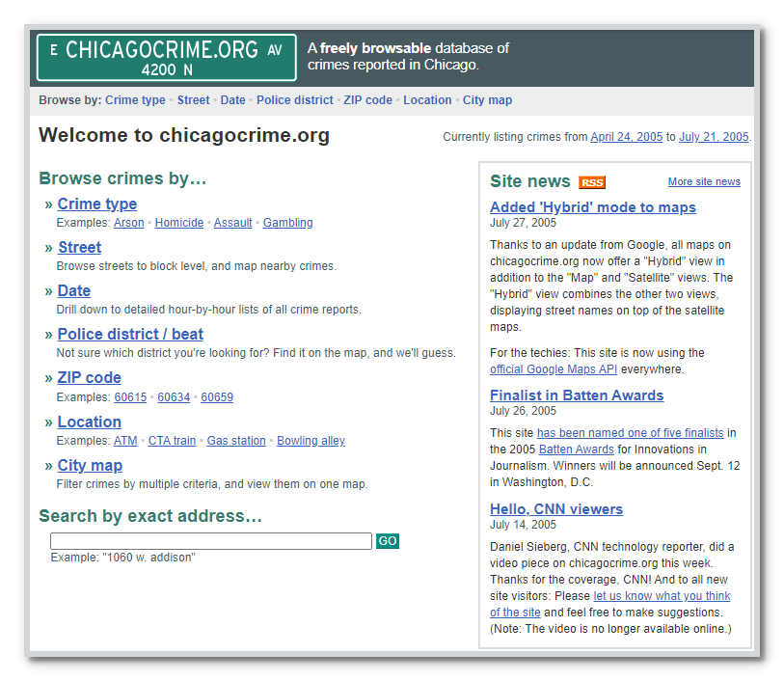
Task: Open the July 21, 2005 date link
Action: [x=714, y=137]
